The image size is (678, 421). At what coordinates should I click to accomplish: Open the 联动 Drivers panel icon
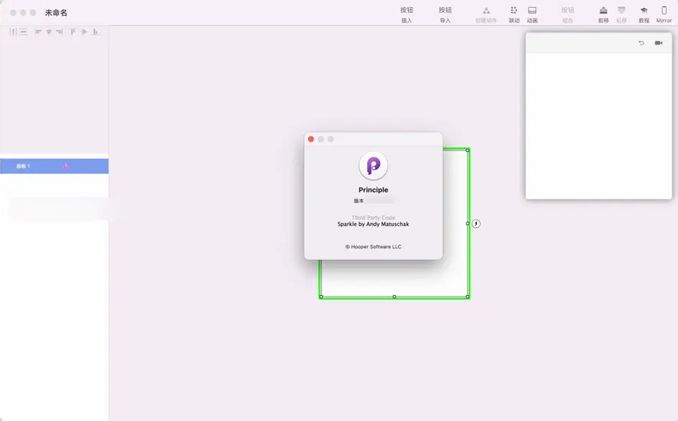coord(514,10)
